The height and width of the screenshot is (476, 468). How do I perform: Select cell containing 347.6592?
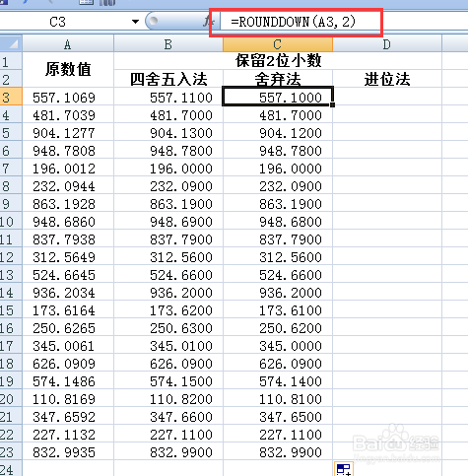68,417
